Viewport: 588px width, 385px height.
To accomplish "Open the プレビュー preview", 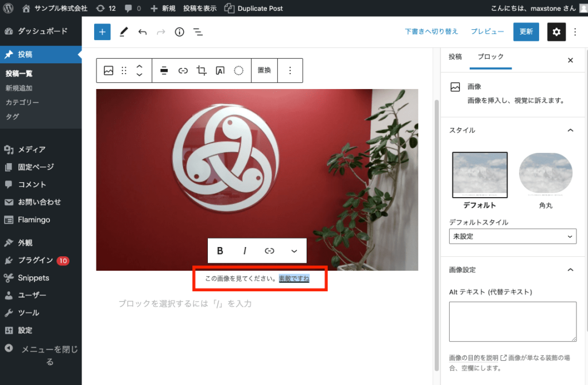I will pos(487,32).
